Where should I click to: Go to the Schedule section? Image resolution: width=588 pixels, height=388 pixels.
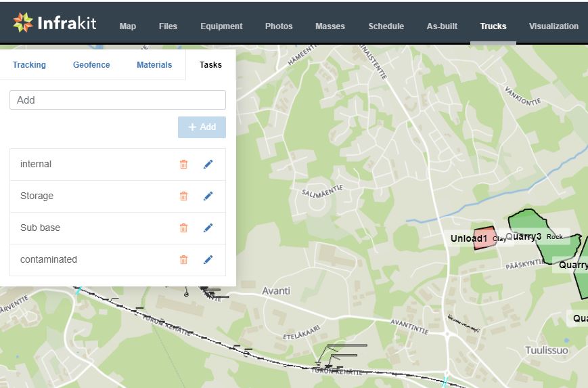coord(386,26)
